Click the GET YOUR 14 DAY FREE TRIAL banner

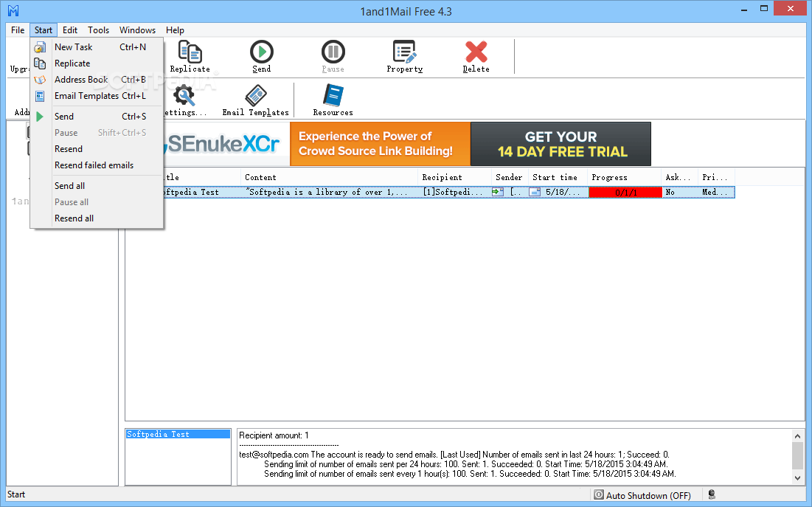(x=561, y=144)
